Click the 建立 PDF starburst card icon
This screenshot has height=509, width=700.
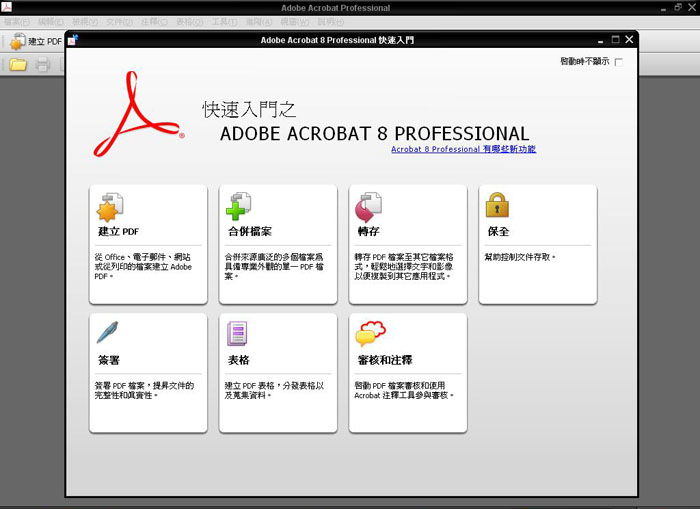click(110, 207)
